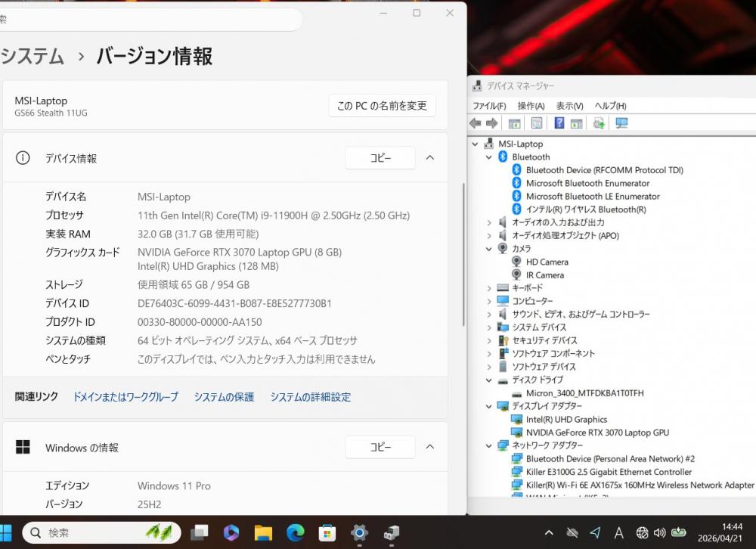Click the Properties icon in Device Manager toolbar
The height and width of the screenshot is (549, 756).
[537, 123]
